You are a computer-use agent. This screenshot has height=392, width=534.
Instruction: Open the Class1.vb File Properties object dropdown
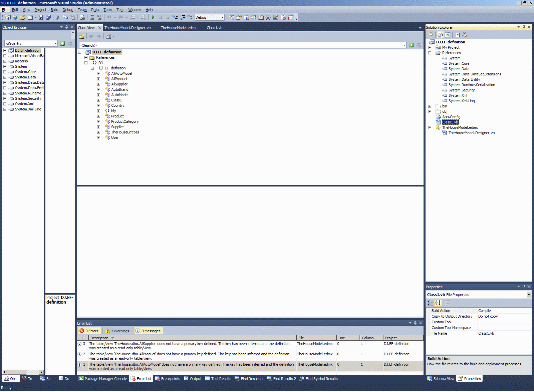[x=529, y=295]
